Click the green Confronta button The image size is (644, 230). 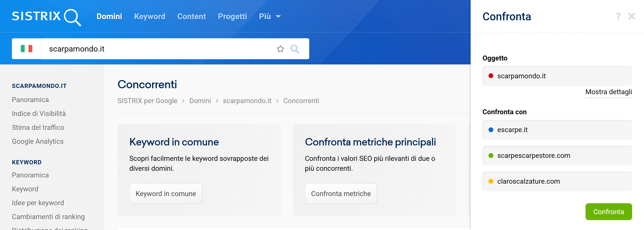[x=609, y=211]
